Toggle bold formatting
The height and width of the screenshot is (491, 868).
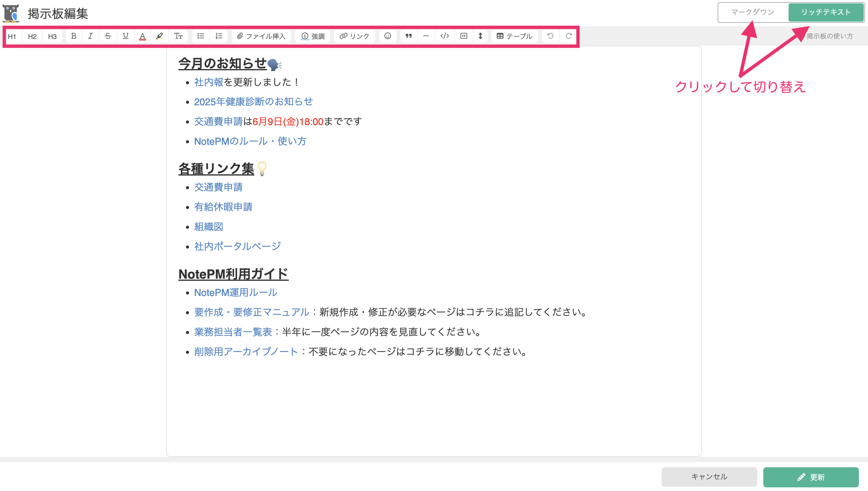tap(74, 37)
